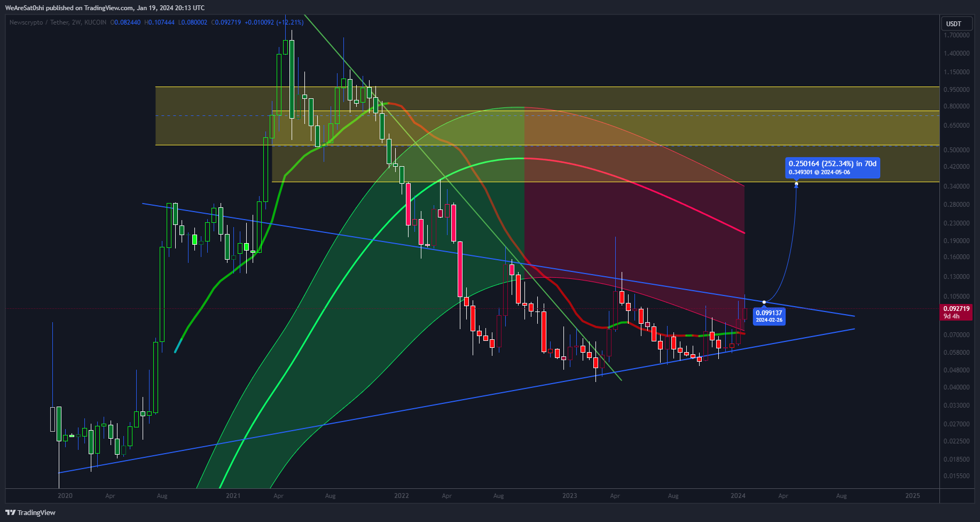Click the 2023 label on time axis
Screen dimensions: 980x522
tap(570, 496)
